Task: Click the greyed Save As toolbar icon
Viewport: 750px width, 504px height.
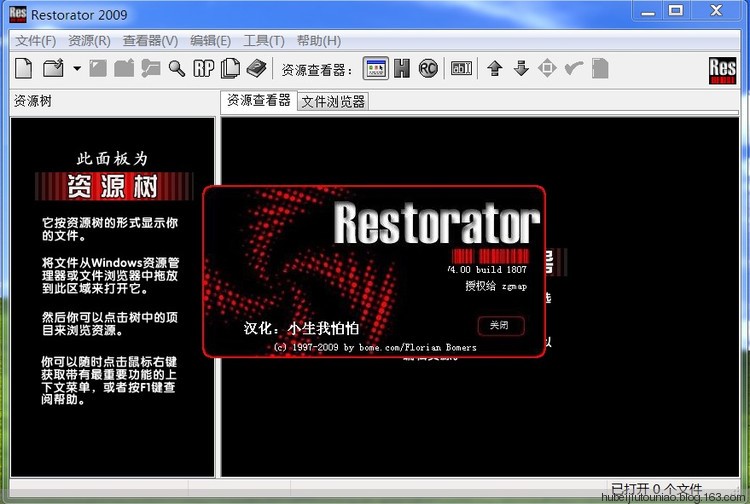Action: 124,68
